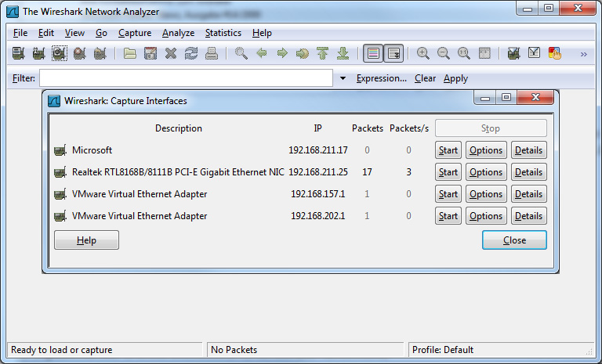Open Details for the Microsoft interface
This screenshot has width=602, height=364.
tap(528, 150)
